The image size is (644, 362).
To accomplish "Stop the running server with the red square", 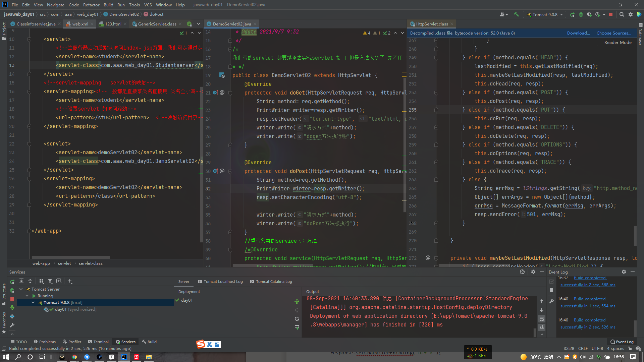I will [611, 14].
